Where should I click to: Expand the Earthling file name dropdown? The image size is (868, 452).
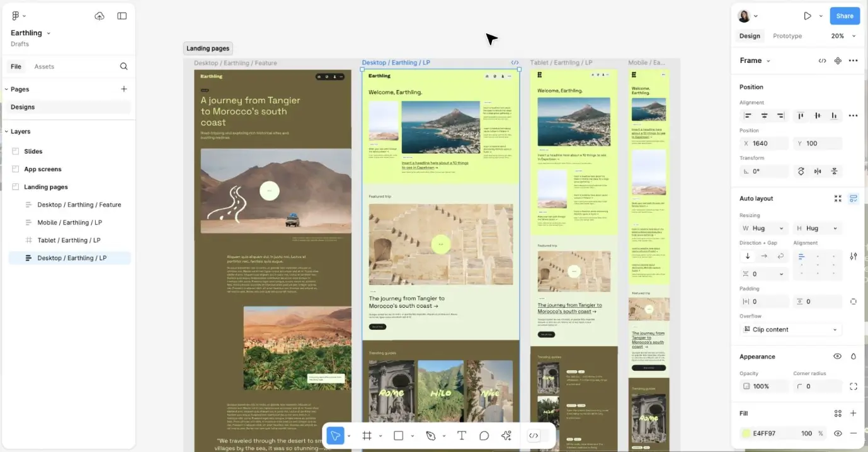click(x=49, y=33)
